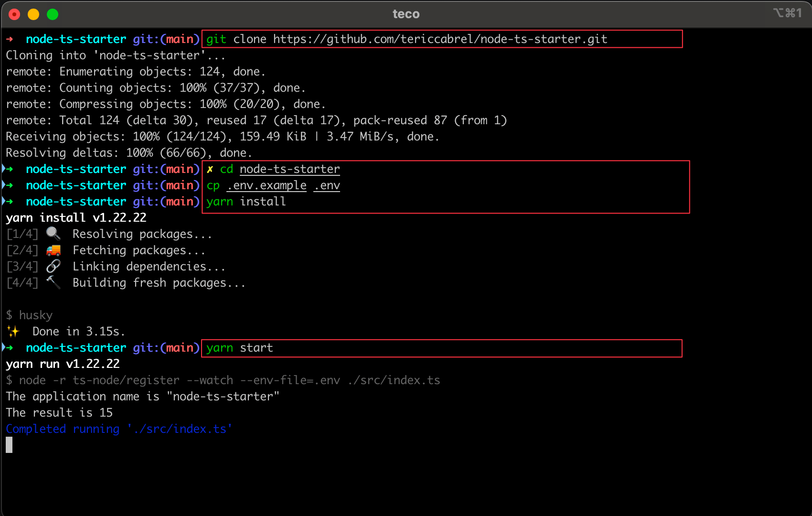This screenshot has width=812, height=516.
Task: Click the red x mark before the cd command
Action: [x=209, y=169]
